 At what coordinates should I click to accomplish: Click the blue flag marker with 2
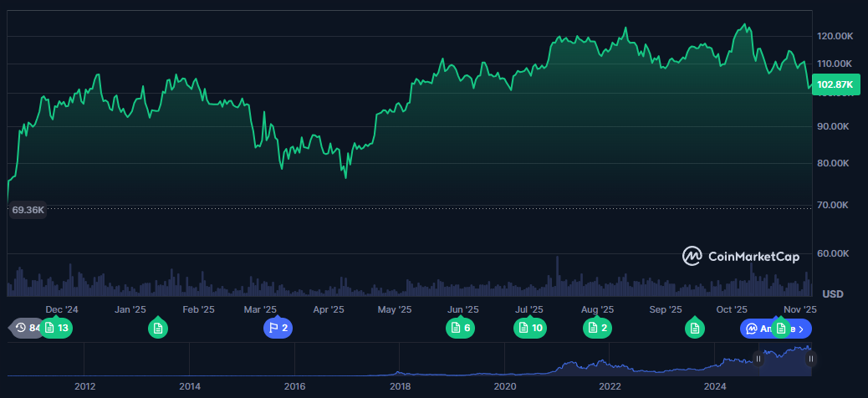point(278,328)
